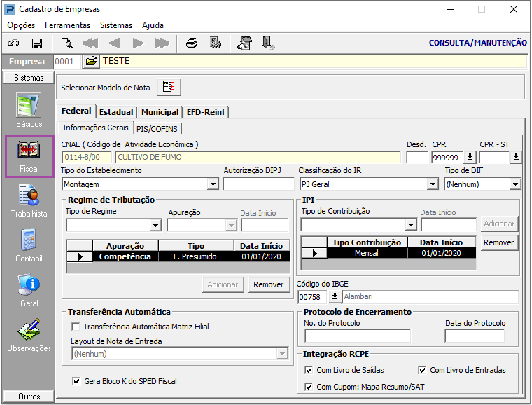Go to first record arrow

90,43
